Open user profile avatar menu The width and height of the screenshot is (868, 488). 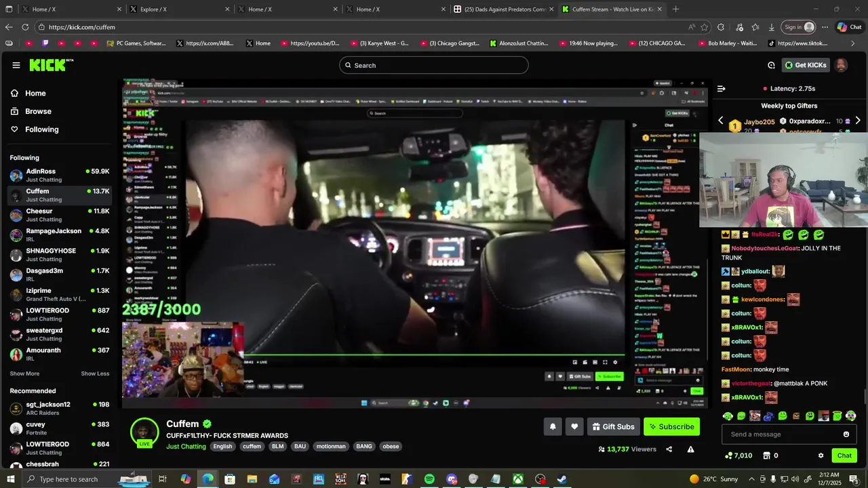841,65
